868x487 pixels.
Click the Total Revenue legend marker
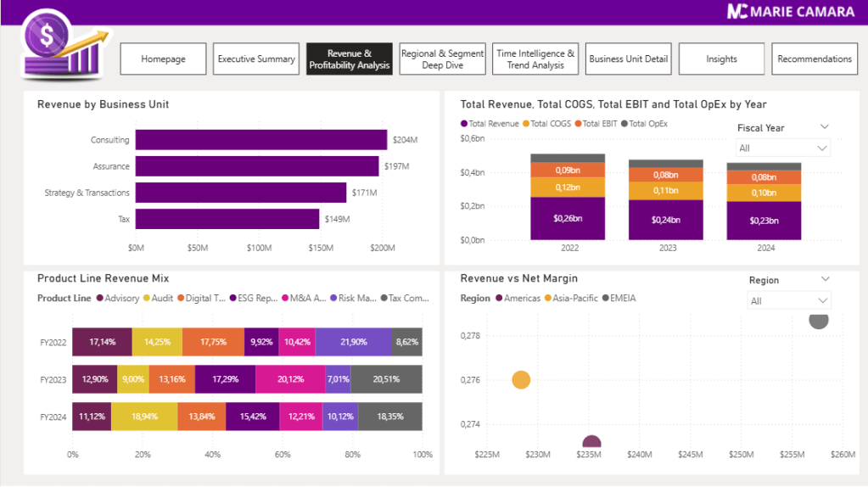(x=464, y=124)
